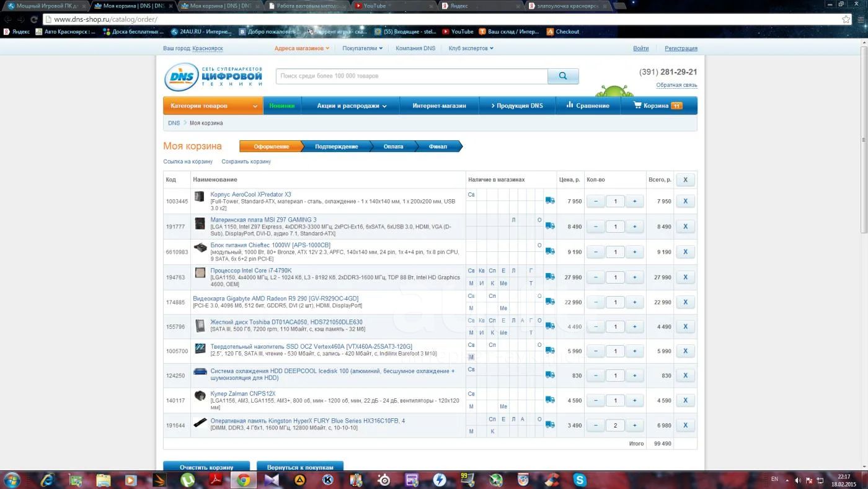Select the Подтверждение checkout step
This screenshot has width=868, height=489.
337,146
